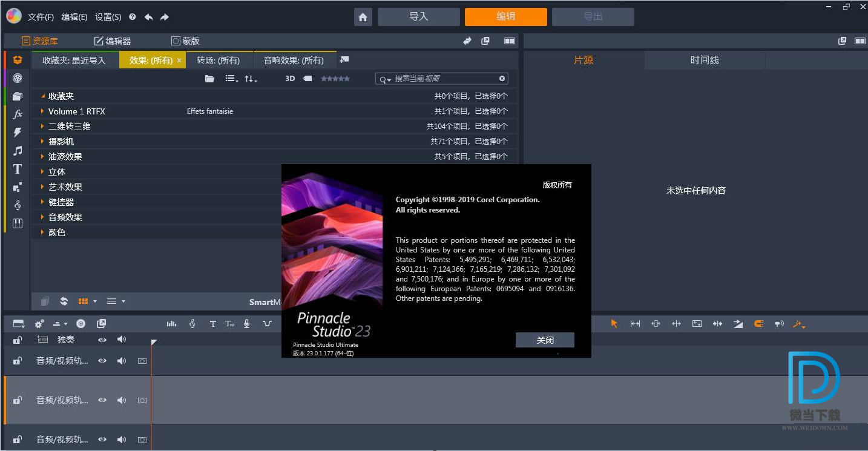Expand the 艺术效果 category
Screen dimensions: 868x451
pyautogui.click(x=42, y=187)
